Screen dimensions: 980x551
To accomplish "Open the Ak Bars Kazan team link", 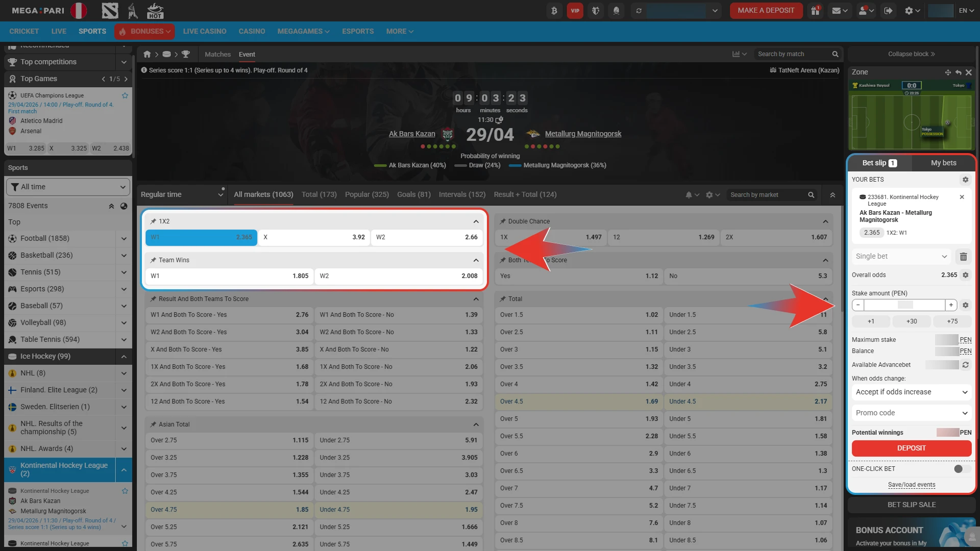I will pos(412,134).
